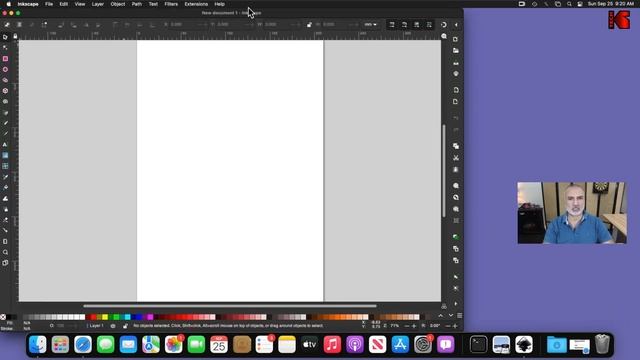
Task: Click Import icon in commands bar
Action: pyautogui.click(x=456, y=90)
